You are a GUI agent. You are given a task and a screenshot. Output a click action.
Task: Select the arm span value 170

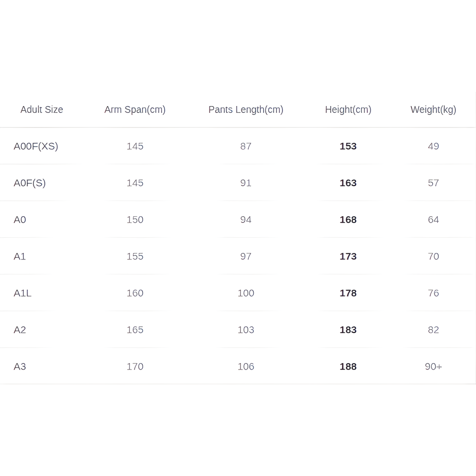coord(135,366)
